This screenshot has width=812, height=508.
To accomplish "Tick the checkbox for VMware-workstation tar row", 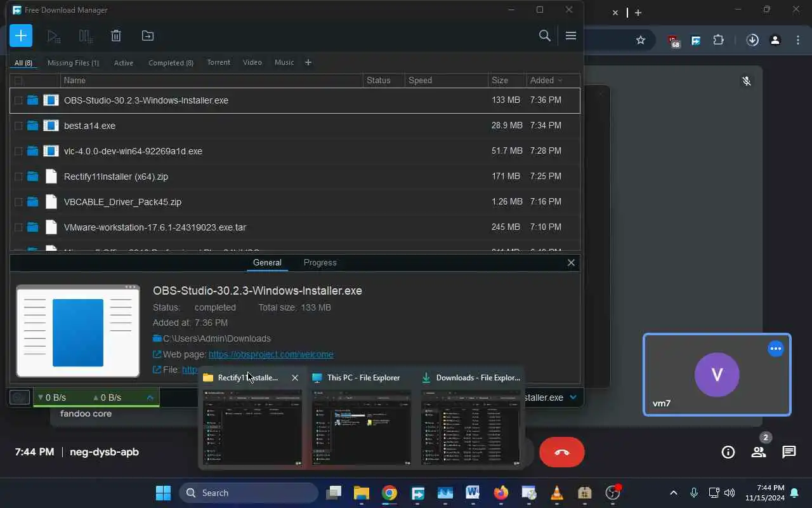I will tap(18, 227).
